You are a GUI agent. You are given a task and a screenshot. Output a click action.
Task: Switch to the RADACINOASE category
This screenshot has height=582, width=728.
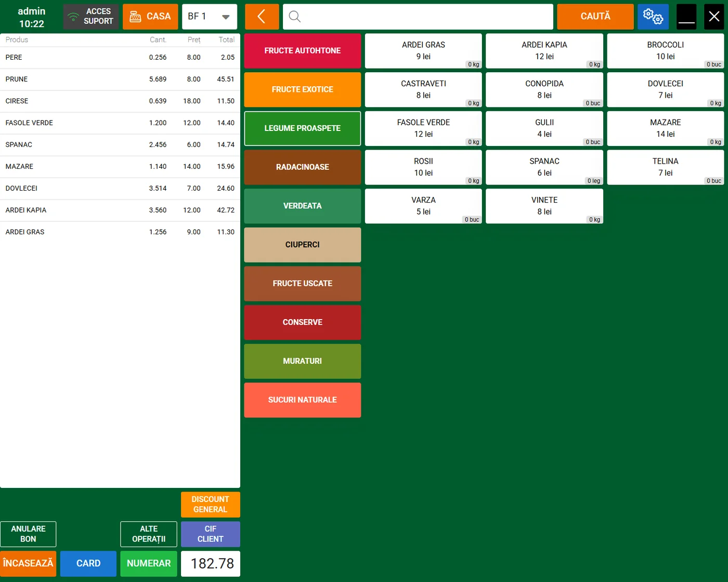point(302,167)
